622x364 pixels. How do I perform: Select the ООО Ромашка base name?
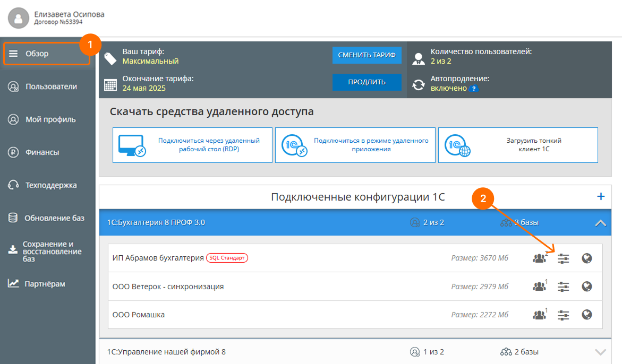[x=139, y=315]
